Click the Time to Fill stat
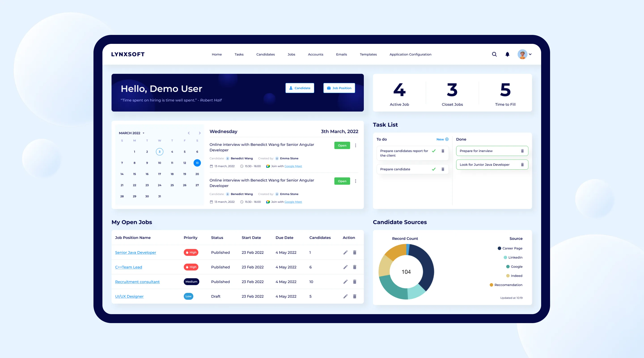 505,94
